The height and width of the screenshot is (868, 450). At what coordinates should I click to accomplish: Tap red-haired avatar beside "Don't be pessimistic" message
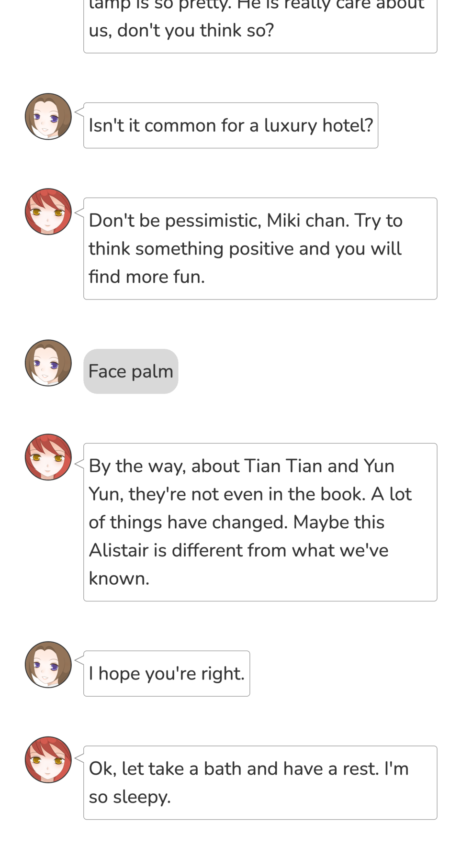click(x=48, y=211)
